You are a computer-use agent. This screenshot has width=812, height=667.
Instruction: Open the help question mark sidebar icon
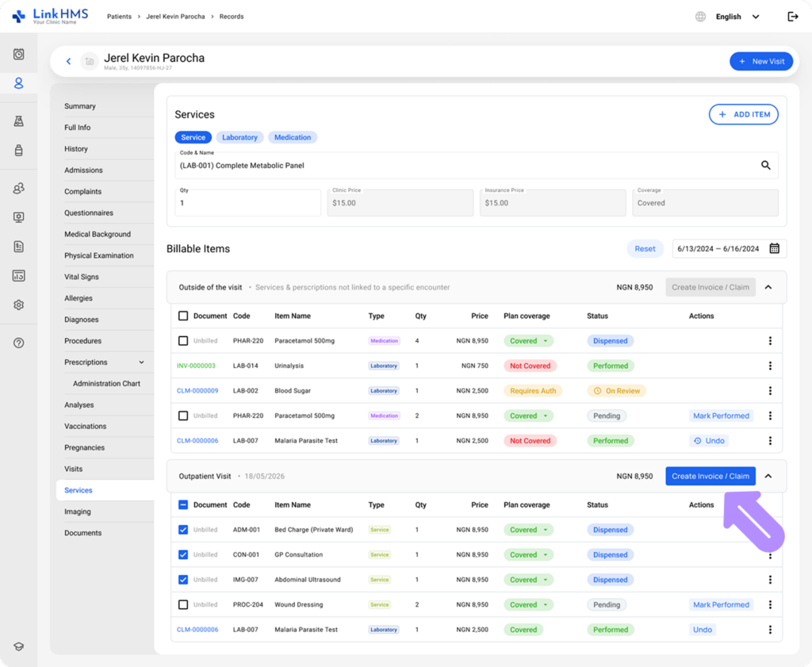click(19, 343)
